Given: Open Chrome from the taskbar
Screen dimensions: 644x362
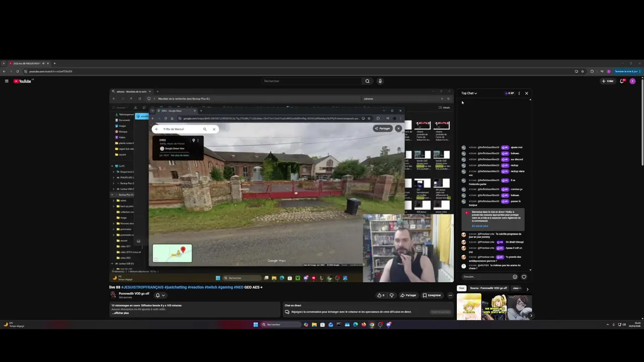Looking at the screenshot, I should (x=372, y=324).
